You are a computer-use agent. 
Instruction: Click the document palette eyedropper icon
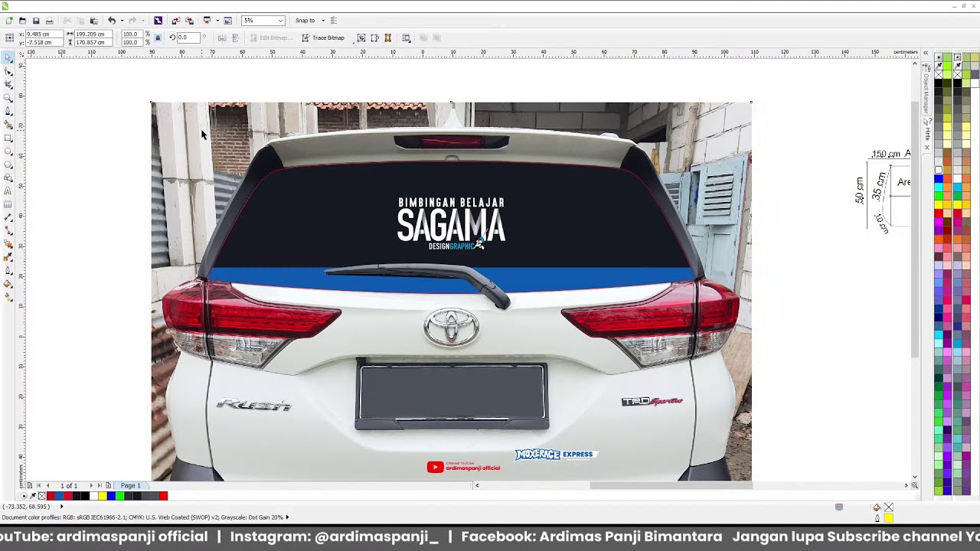32,496
